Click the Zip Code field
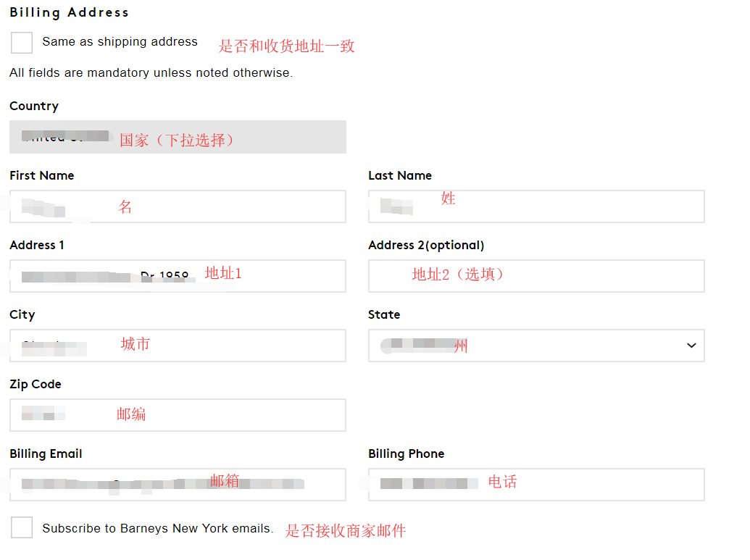 (178, 415)
